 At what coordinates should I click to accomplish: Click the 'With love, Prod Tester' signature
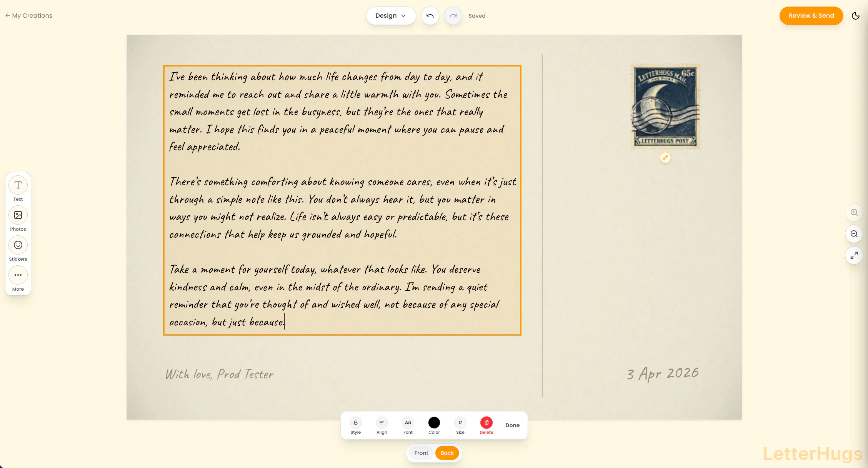point(220,374)
